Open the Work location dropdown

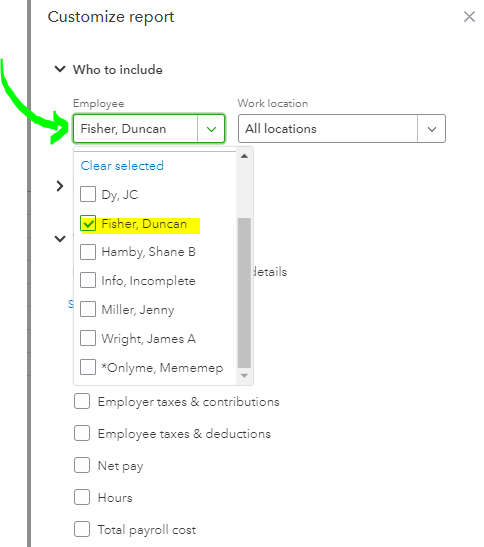pos(342,128)
